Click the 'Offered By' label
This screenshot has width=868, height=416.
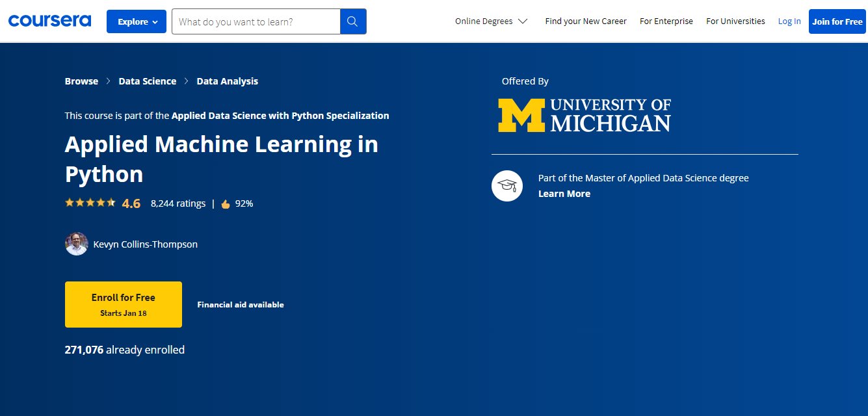pyautogui.click(x=525, y=81)
